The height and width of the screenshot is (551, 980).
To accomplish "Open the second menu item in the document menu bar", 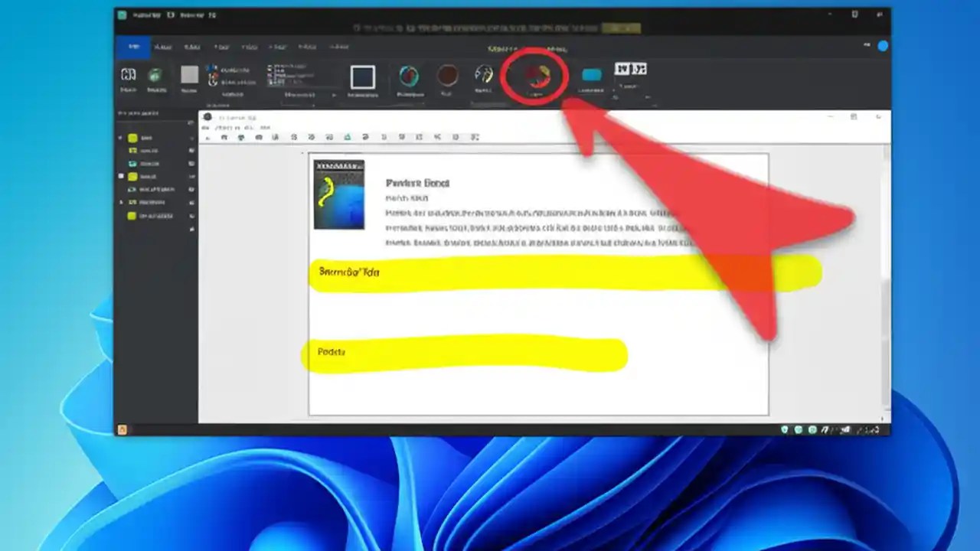I will 226,127.
